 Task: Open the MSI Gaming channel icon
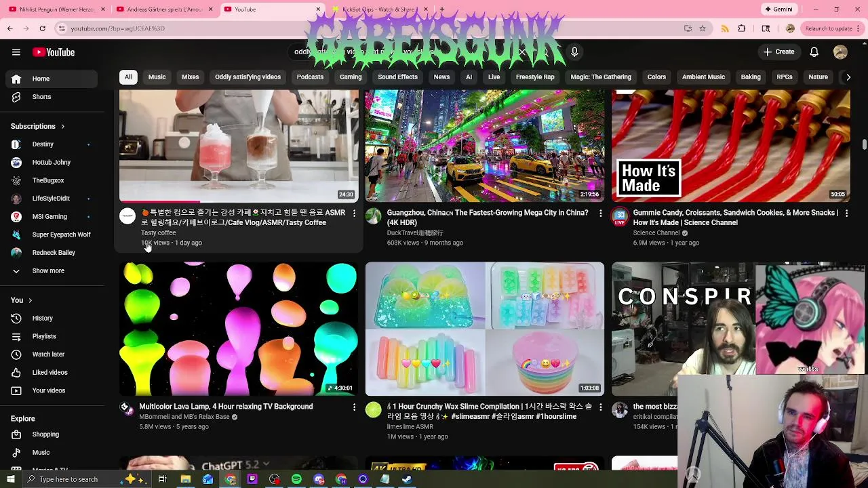[16, 217]
